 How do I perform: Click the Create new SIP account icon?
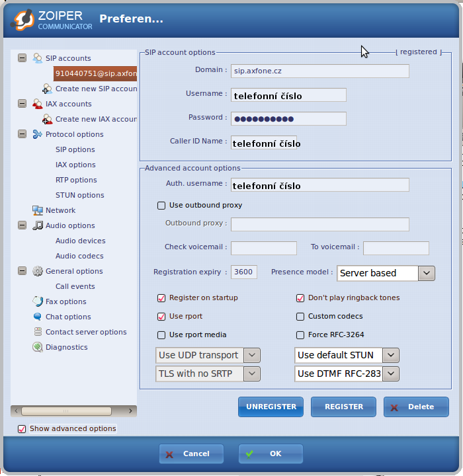click(x=47, y=89)
